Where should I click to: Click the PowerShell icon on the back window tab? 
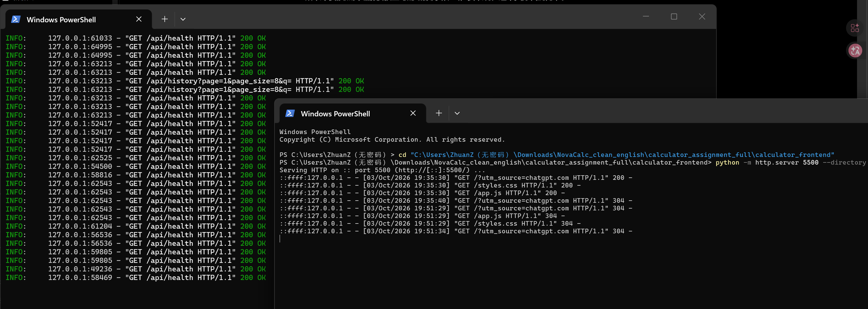click(16, 19)
